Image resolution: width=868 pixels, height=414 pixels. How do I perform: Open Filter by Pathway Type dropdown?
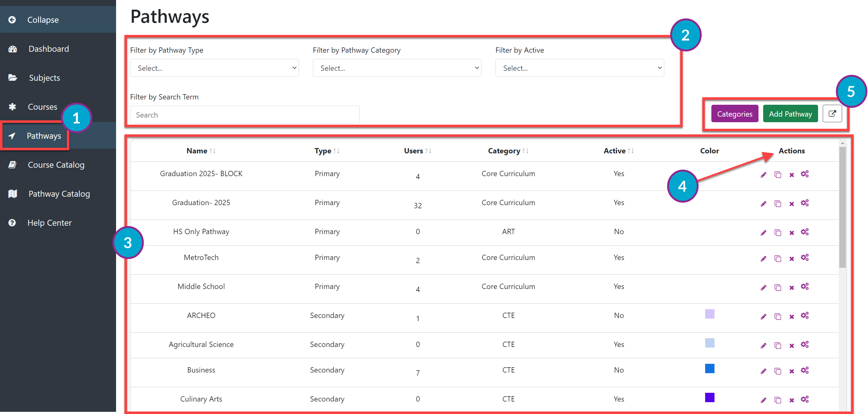pyautogui.click(x=214, y=68)
